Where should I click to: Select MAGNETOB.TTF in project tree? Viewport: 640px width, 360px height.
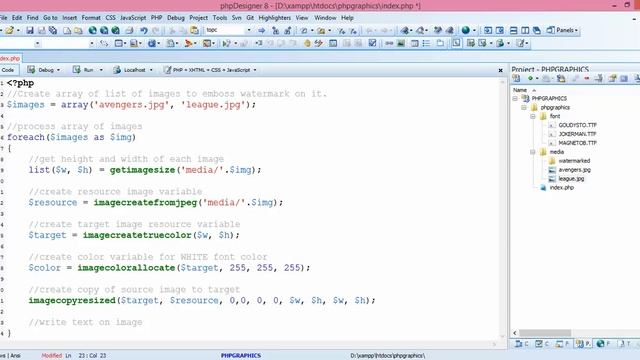pos(577,143)
